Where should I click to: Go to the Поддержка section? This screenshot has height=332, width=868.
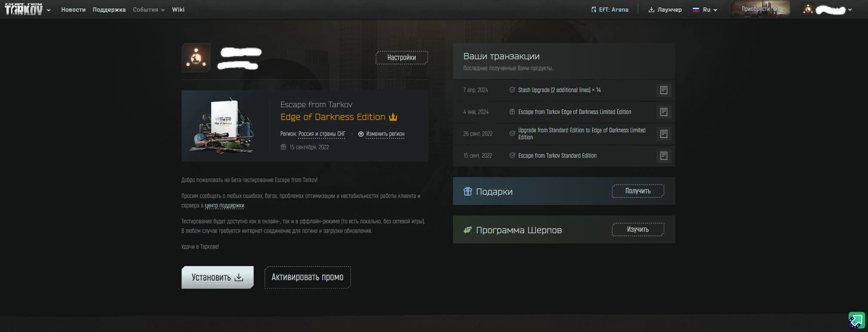coord(109,10)
